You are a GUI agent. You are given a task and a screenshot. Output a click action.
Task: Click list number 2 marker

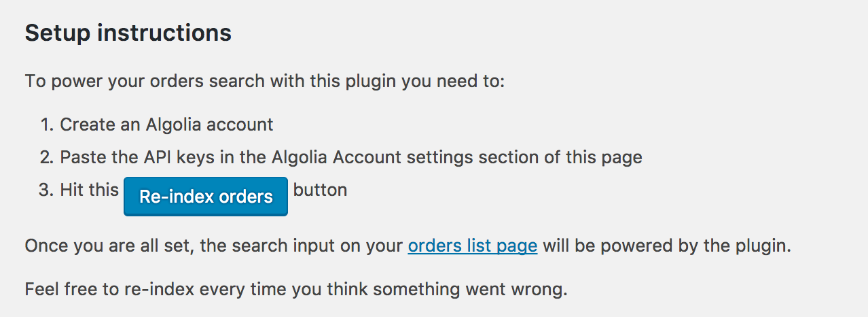47,157
